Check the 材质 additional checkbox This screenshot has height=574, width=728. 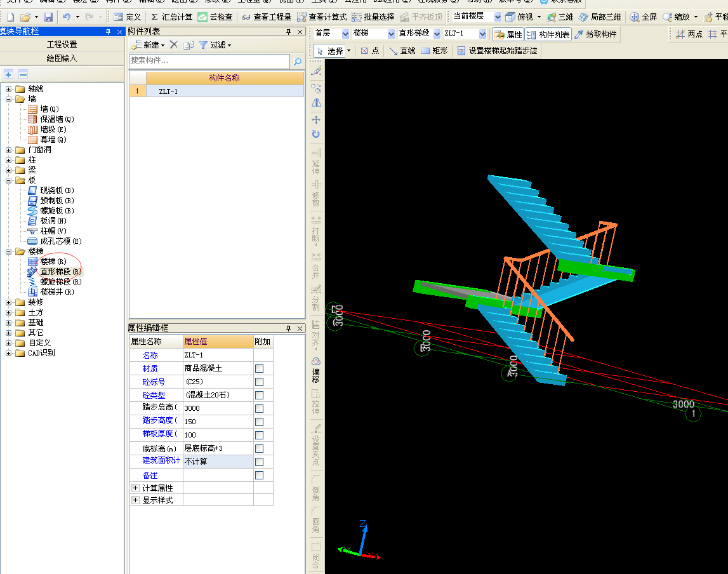pyautogui.click(x=259, y=369)
